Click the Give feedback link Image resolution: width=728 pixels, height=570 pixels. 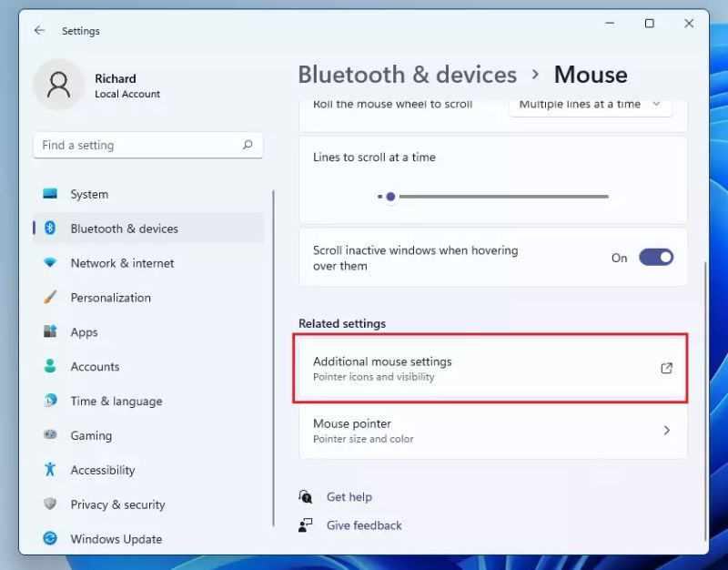[x=364, y=525]
